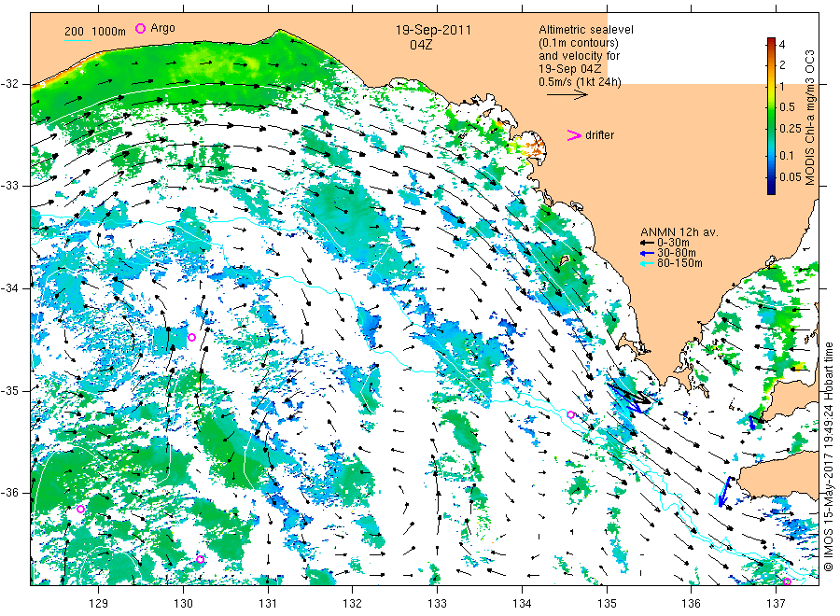Select Argo float marker near 130E 34.5S
The height and width of the screenshot is (616, 840).
(191, 338)
